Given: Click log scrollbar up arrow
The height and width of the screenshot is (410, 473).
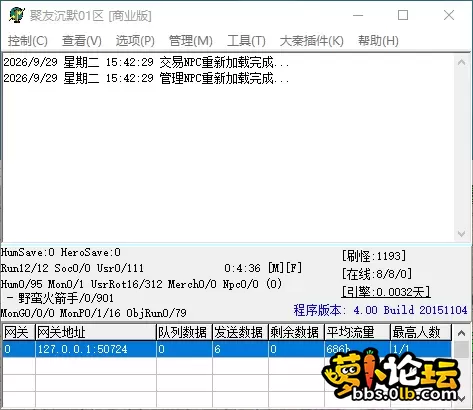Looking at the screenshot, I should [x=461, y=62].
